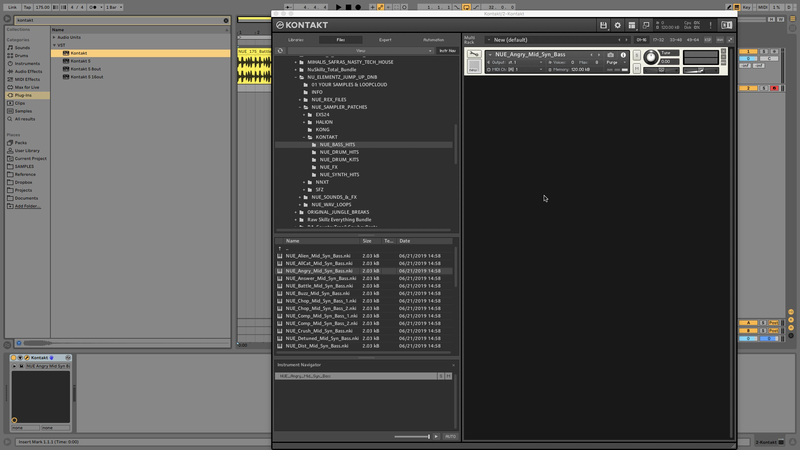The width and height of the screenshot is (800, 450).
Task: Refresh the Kontakt file browser
Action: pos(280,51)
